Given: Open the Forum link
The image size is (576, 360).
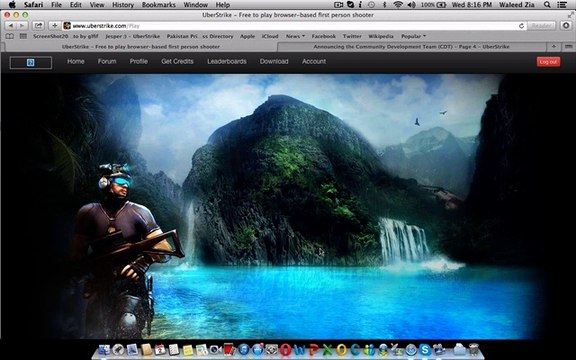Looking at the screenshot, I should click(x=107, y=61).
